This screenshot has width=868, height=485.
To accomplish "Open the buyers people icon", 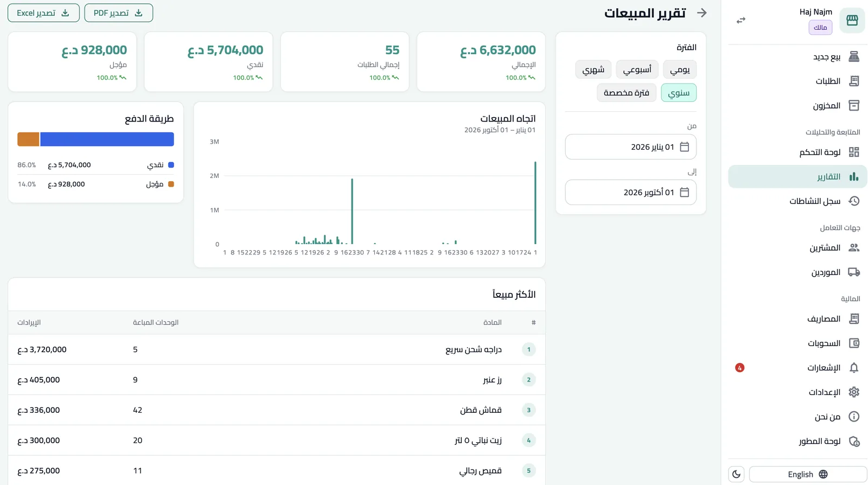I will pos(854,247).
